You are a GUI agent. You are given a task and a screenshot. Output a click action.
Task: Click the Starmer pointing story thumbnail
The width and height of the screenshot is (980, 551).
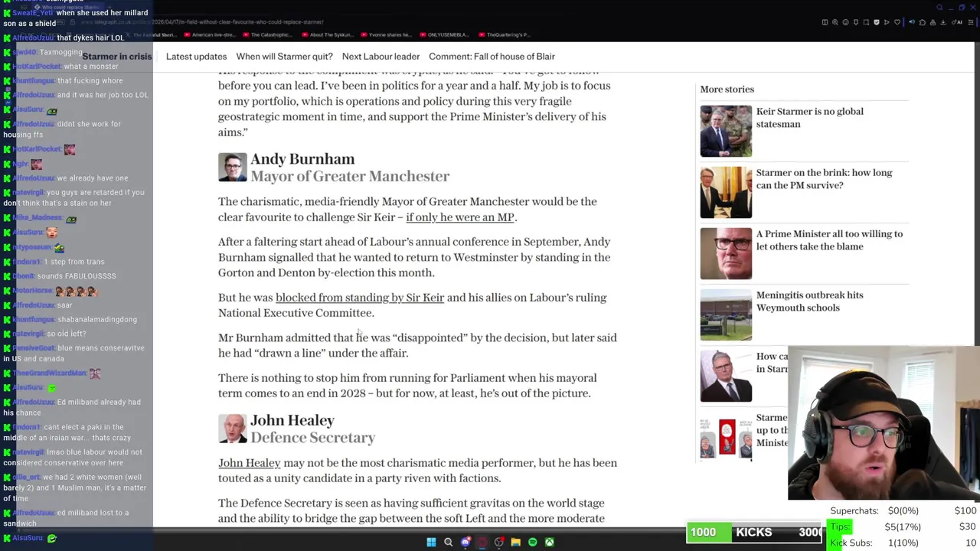[x=726, y=376]
